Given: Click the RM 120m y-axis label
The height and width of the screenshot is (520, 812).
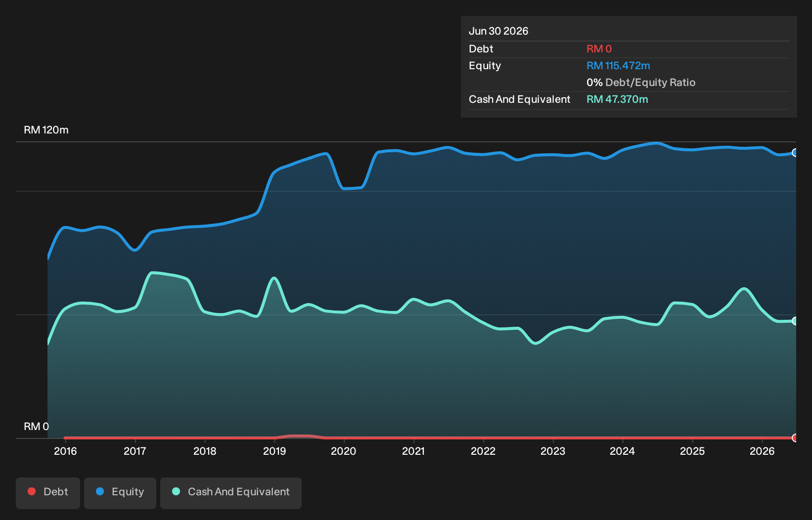Looking at the screenshot, I should pyautogui.click(x=46, y=130).
